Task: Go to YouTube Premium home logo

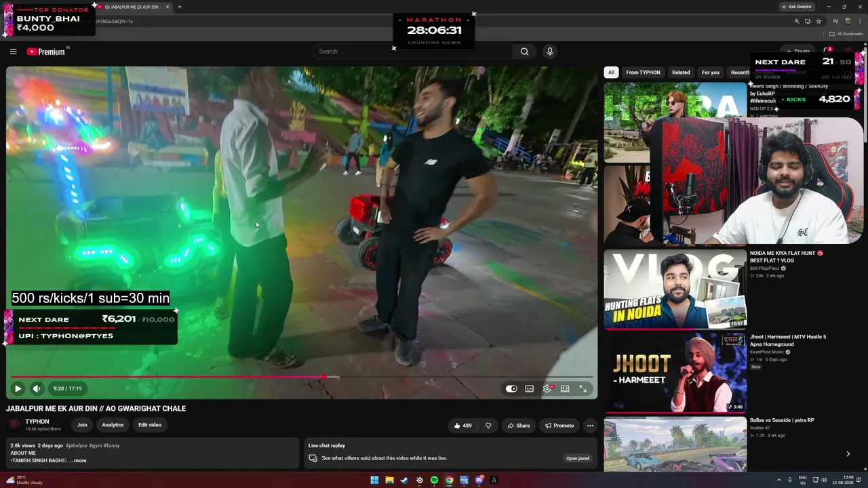Action: [x=47, y=52]
